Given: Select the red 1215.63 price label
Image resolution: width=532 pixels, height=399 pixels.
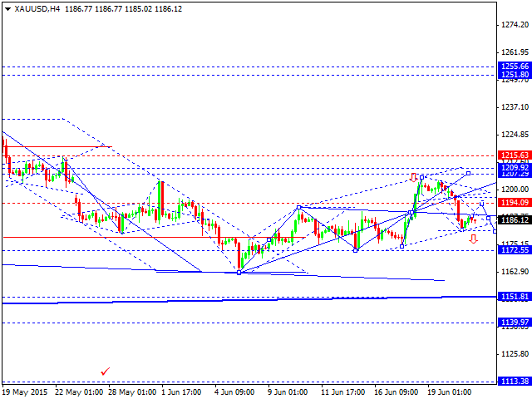Looking at the screenshot, I should [x=515, y=155].
